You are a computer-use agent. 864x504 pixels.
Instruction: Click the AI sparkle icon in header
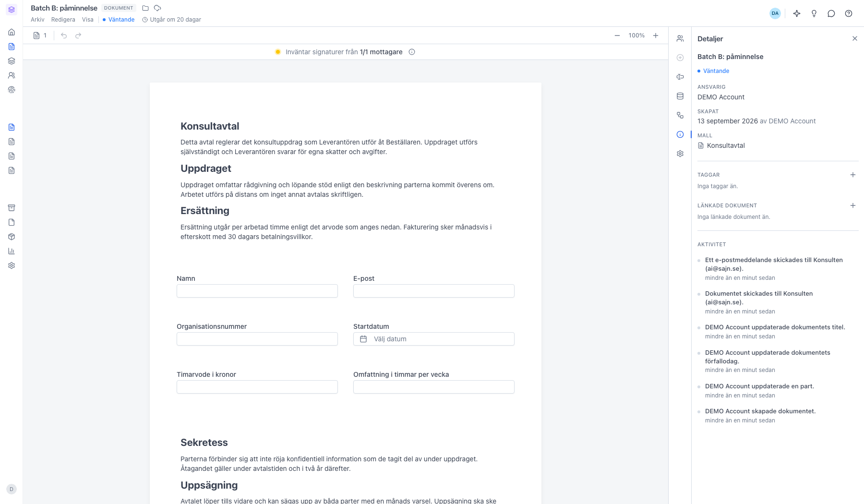tap(797, 13)
